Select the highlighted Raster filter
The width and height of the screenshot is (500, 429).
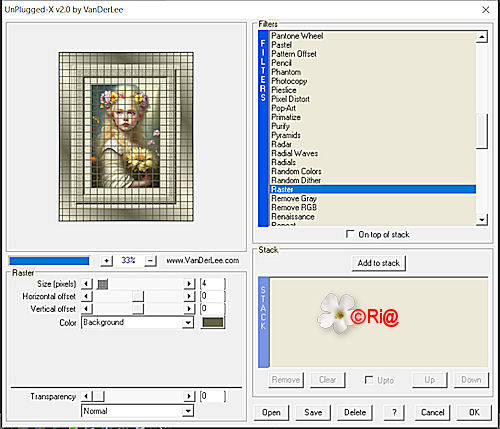point(373,189)
